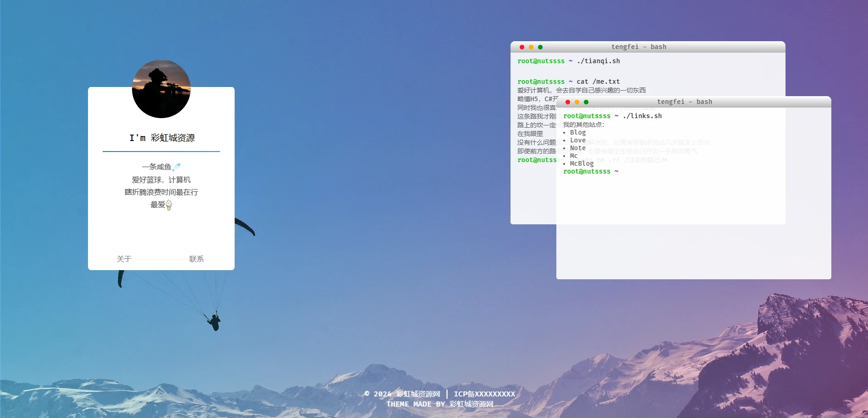The width and height of the screenshot is (868, 418).
Task: Click the yellow dot on the tianqi.sh terminal
Action: pyautogui.click(x=531, y=47)
